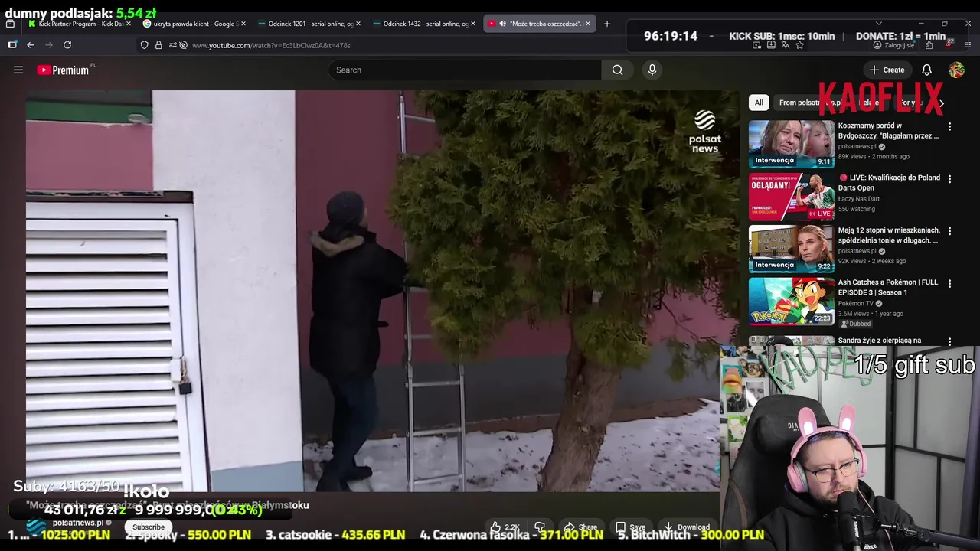Click the shield tracking protection icon
Screen dimensions: 980x551
point(144,45)
